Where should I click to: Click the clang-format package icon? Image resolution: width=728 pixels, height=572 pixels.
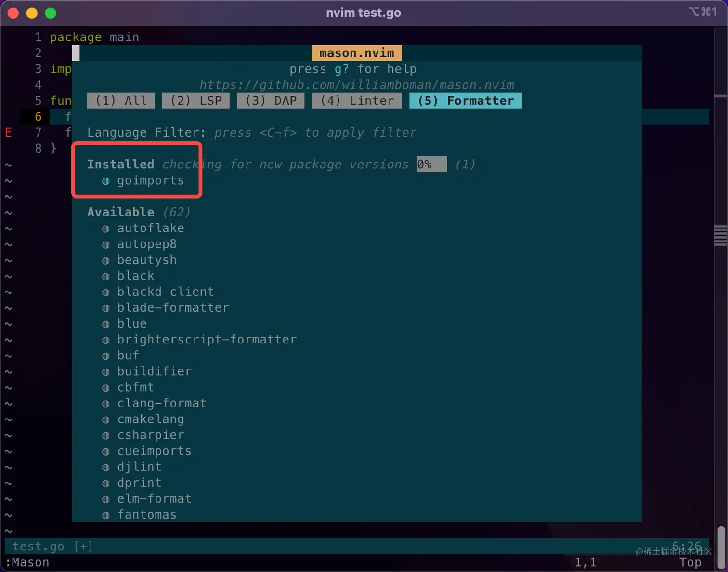coord(106,404)
